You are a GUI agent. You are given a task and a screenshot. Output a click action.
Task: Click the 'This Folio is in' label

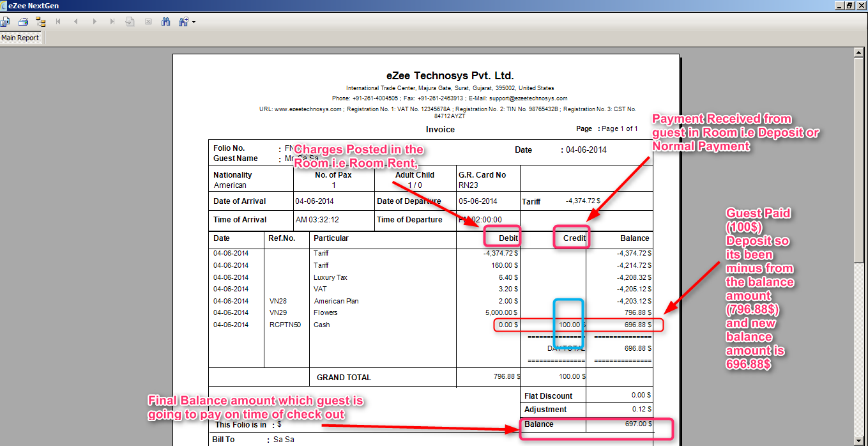pos(241,424)
